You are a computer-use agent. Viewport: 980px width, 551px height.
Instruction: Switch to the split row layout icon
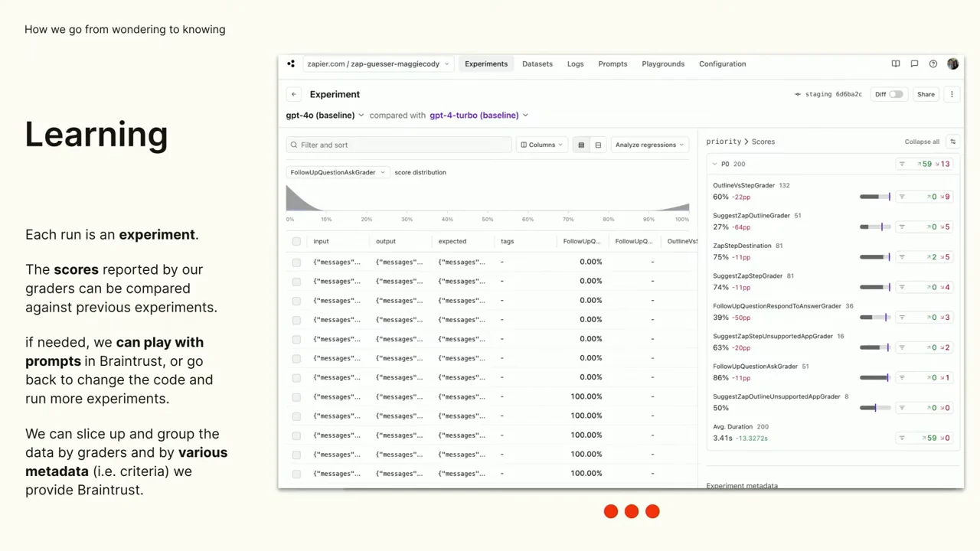point(598,145)
